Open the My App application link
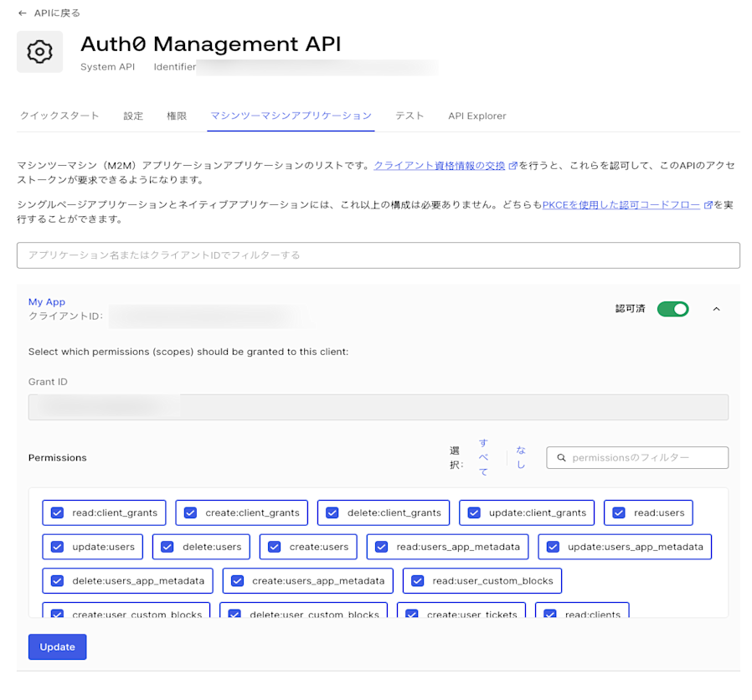752x700 pixels. [x=47, y=302]
